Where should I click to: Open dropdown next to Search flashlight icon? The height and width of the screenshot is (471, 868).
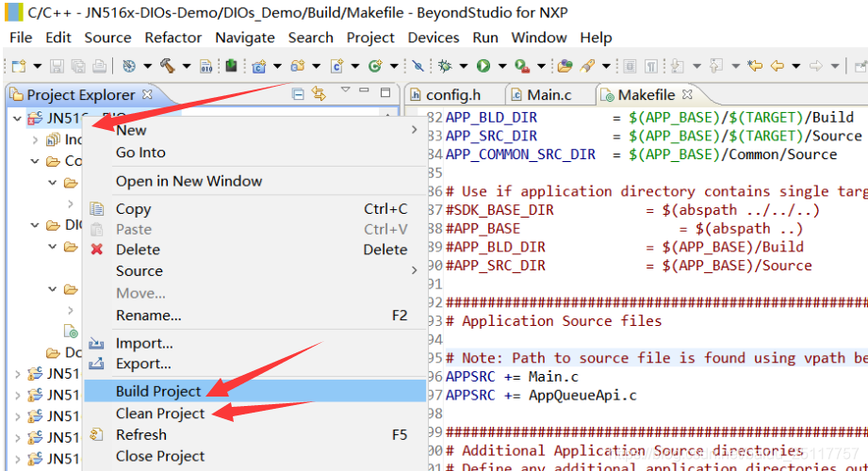607,67
